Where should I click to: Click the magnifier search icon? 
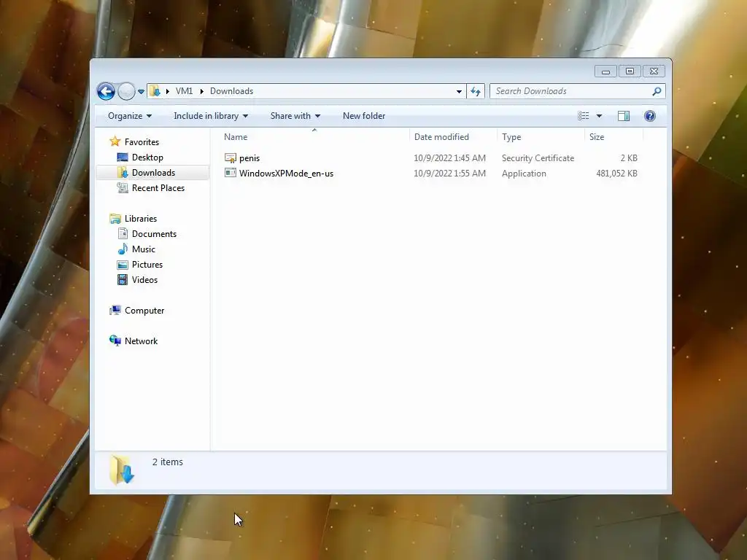[x=657, y=91]
